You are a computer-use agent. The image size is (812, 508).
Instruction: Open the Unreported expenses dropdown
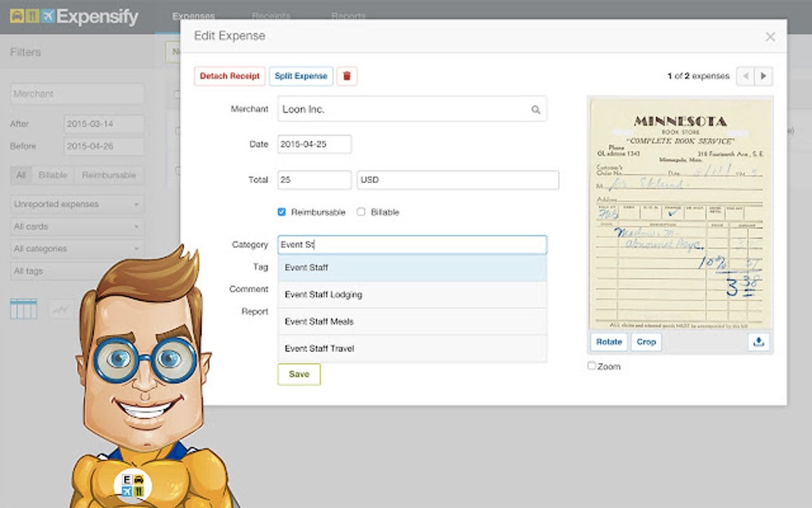pos(76,204)
